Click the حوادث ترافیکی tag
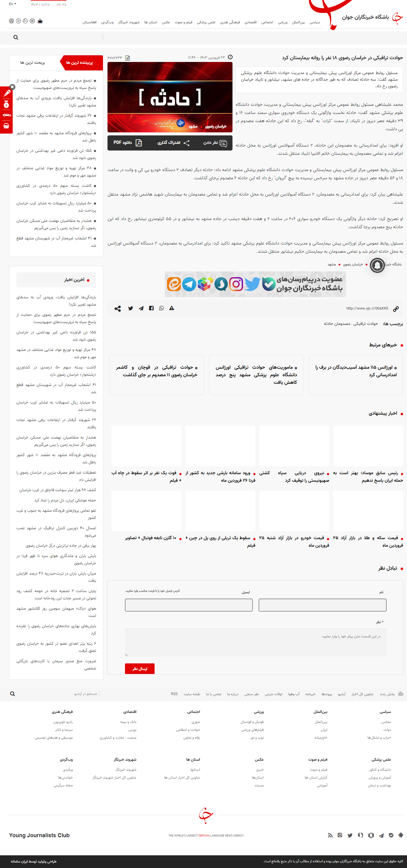This screenshot has width=407, height=868. 366,324
